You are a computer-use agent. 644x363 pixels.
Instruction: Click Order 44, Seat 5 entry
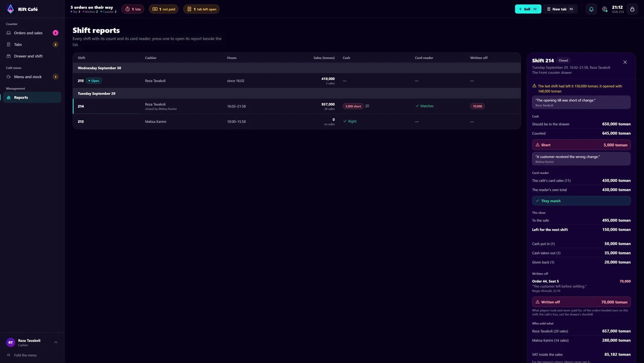click(x=581, y=286)
